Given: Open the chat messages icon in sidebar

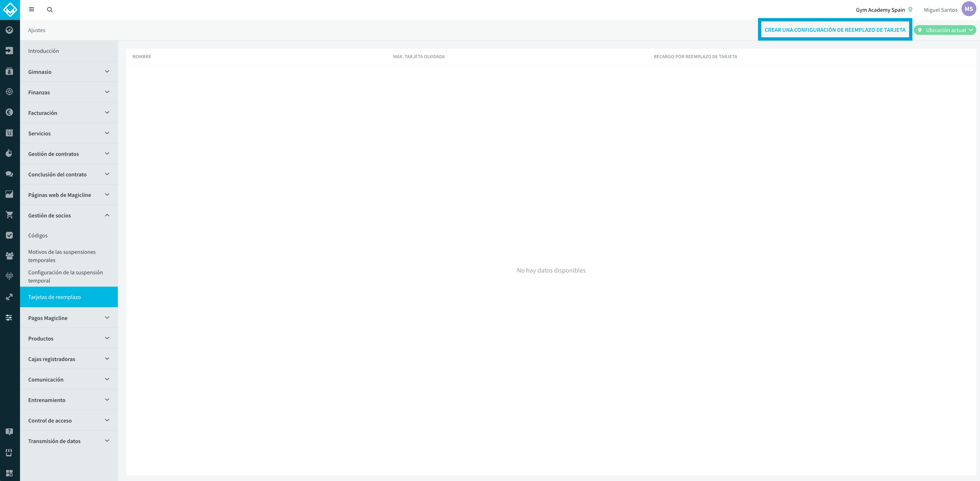Looking at the screenshot, I should tap(9, 174).
